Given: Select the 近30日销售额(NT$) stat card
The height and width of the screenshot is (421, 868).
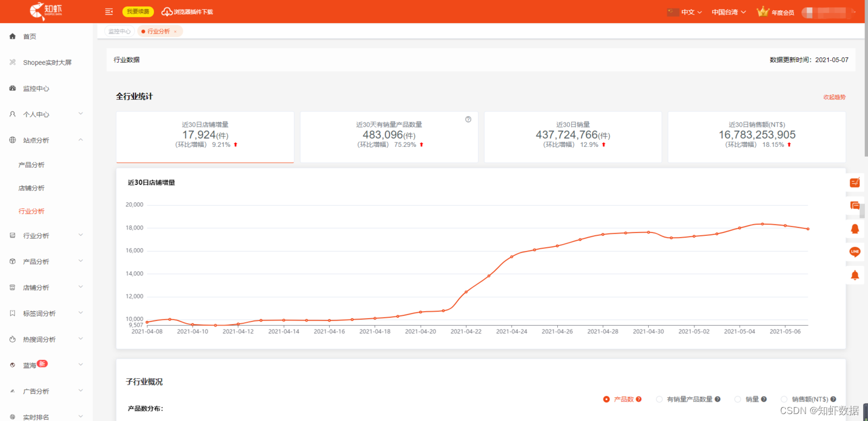Looking at the screenshot, I should 757,137.
